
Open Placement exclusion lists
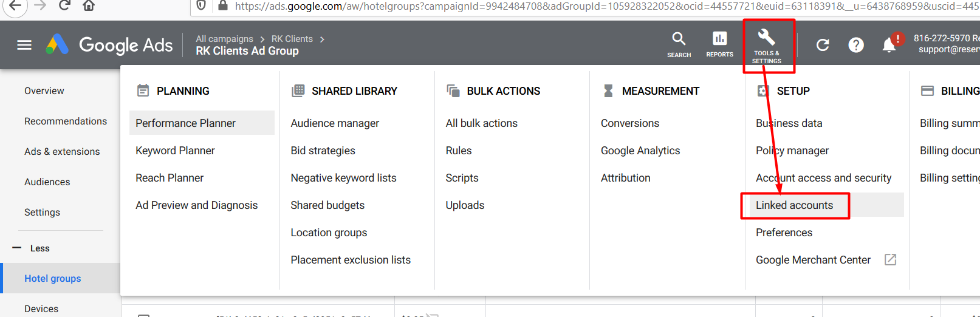pyautogui.click(x=351, y=259)
